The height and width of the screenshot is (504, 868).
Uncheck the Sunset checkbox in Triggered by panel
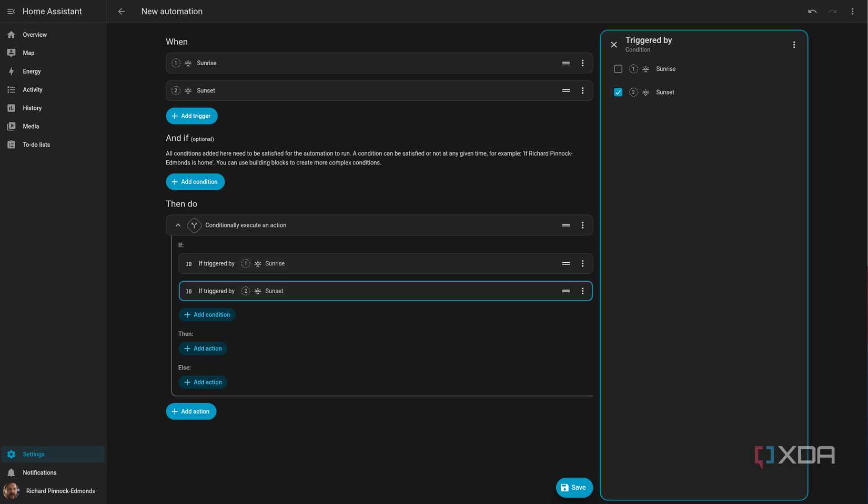tap(618, 92)
